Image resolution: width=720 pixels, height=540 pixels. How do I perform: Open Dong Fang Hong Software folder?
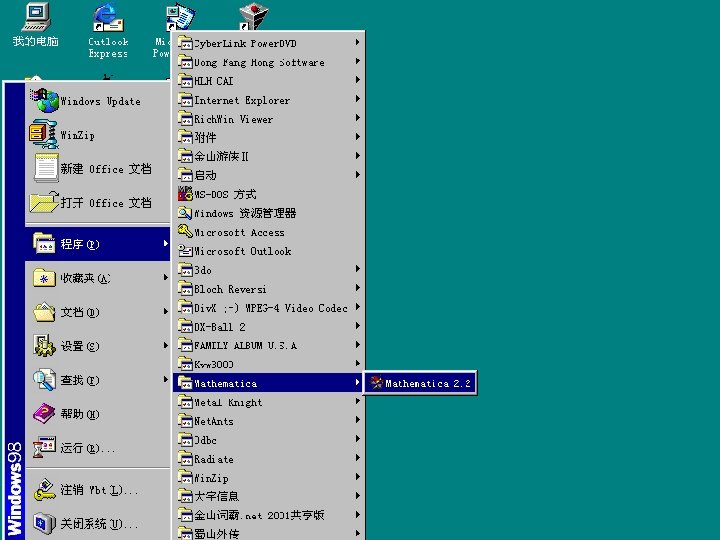pyautogui.click(x=269, y=62)
